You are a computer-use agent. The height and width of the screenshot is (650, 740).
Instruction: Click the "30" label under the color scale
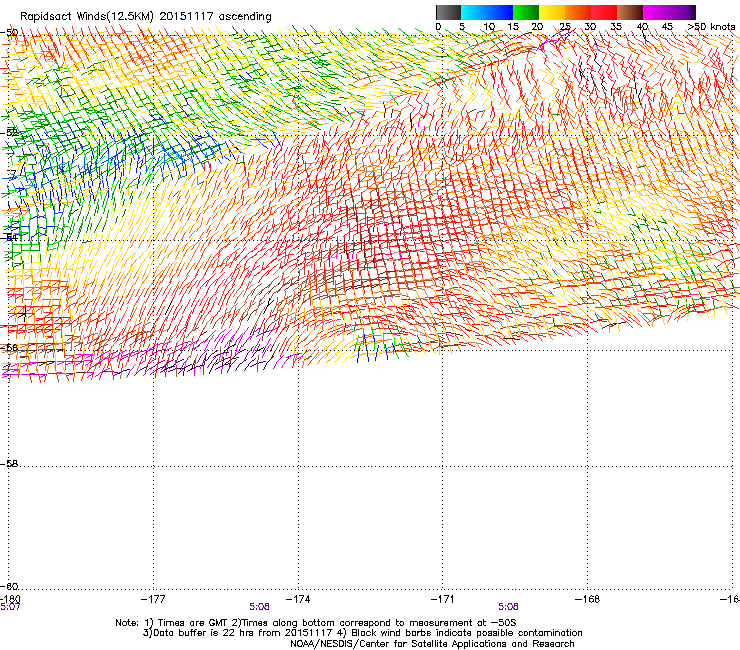590,27
